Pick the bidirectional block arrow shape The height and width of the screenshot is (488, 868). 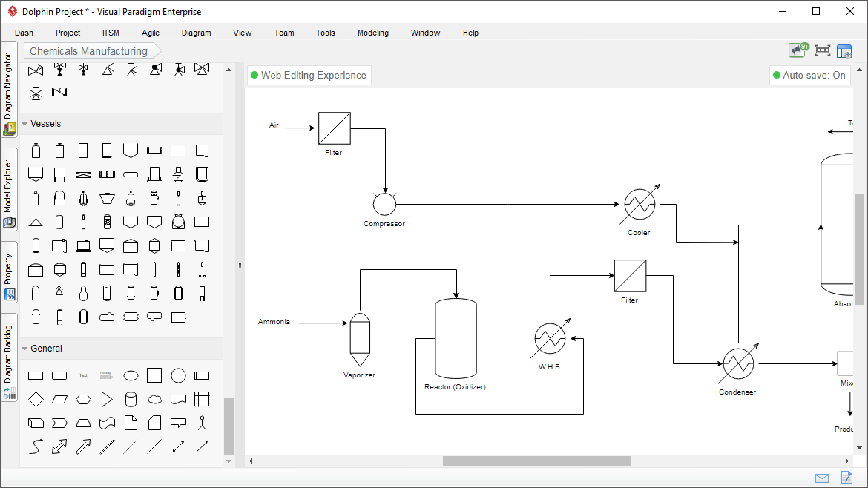pyautogui.click(x=59, y=446)
